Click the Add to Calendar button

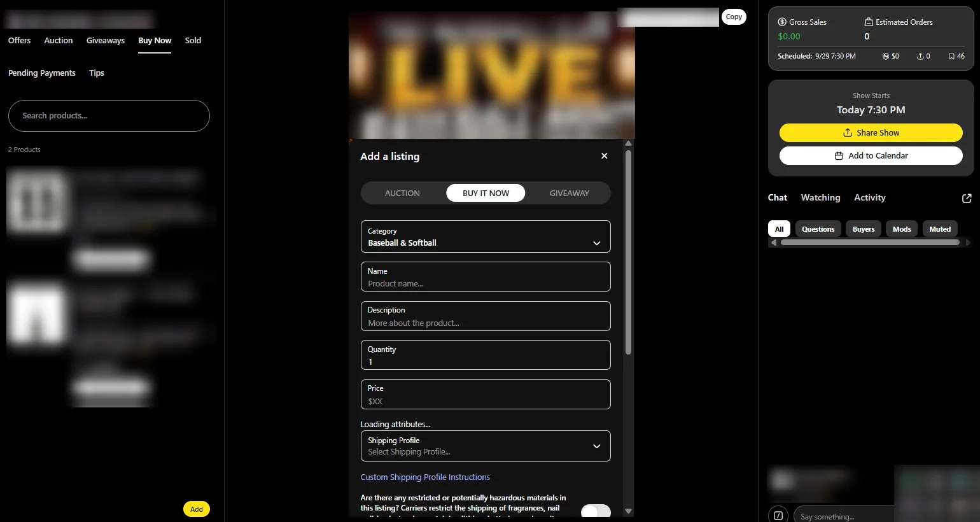coord(871,155)
